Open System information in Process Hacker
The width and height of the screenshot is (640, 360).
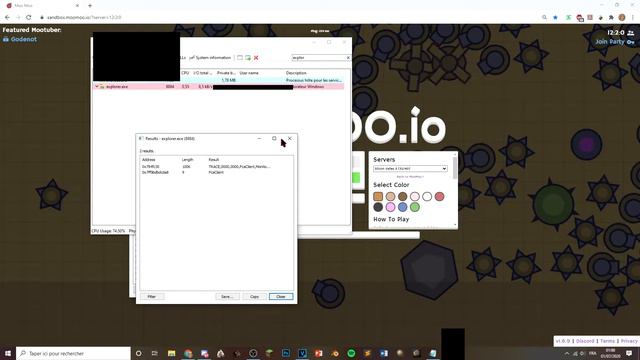coord(210,58)
